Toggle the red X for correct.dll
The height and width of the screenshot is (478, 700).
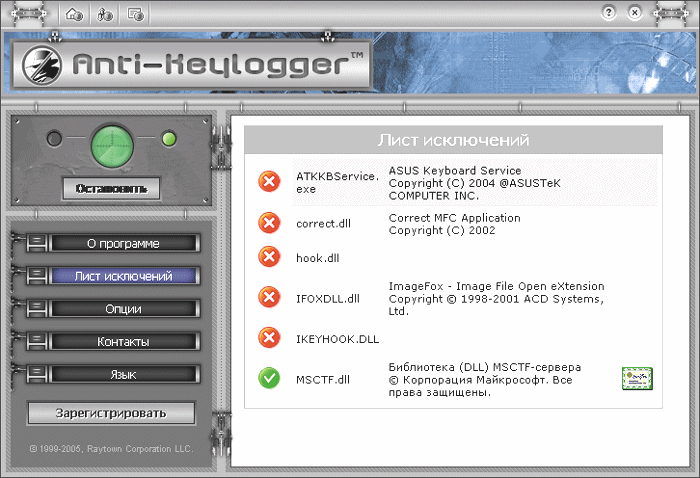click(269, 223)
